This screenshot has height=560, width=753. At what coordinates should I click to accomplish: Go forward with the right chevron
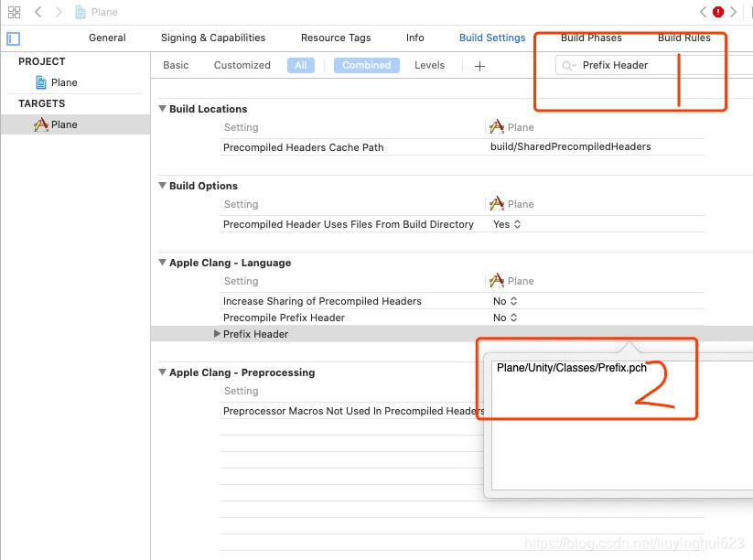(59, 12)
